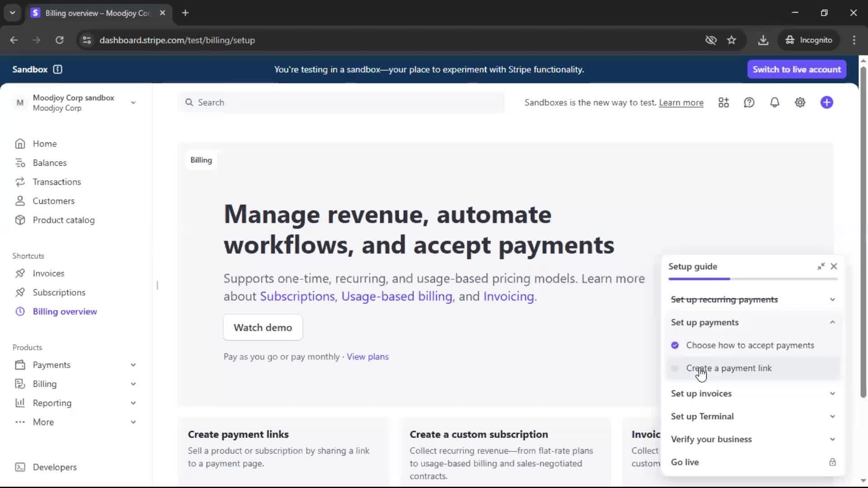Open the help question mark icon

pyautogui.click(x=749, y=103)
